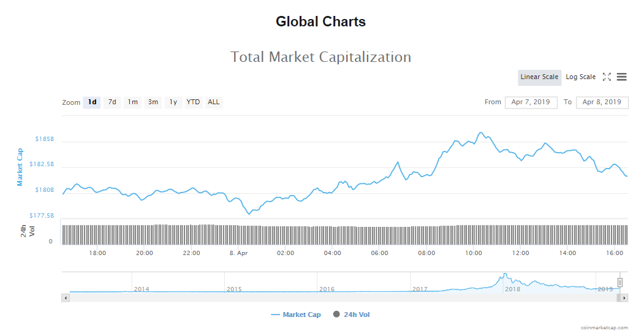Screen dimensions: 644x336
Task: Click the navigator left scroll arrow
Action: (66, 297)
